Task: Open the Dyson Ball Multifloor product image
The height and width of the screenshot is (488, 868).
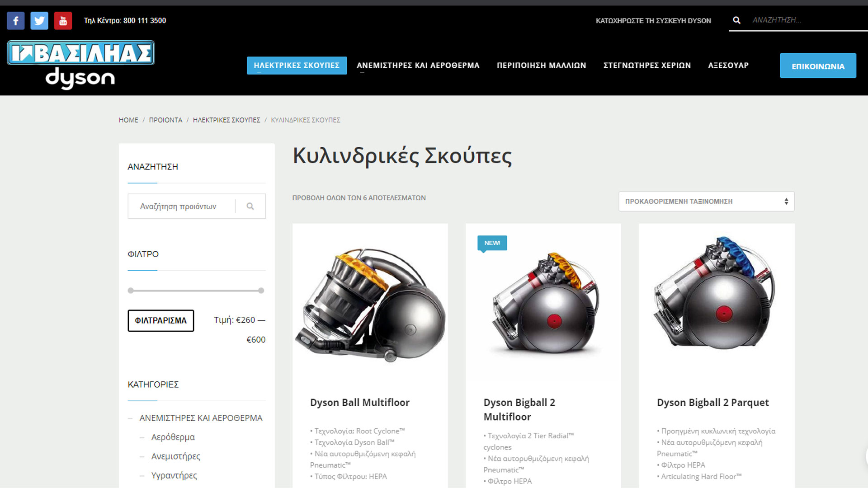Action: coord(370,304)
